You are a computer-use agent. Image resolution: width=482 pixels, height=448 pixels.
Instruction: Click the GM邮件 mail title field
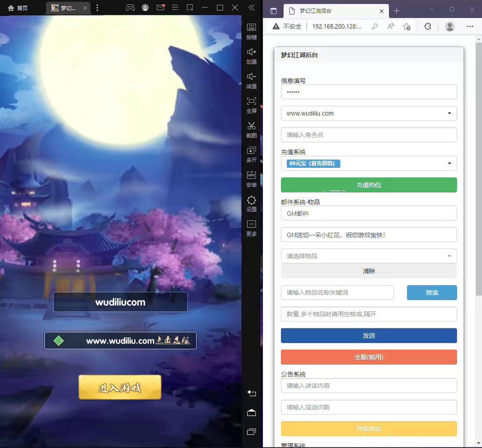point(369,213)
